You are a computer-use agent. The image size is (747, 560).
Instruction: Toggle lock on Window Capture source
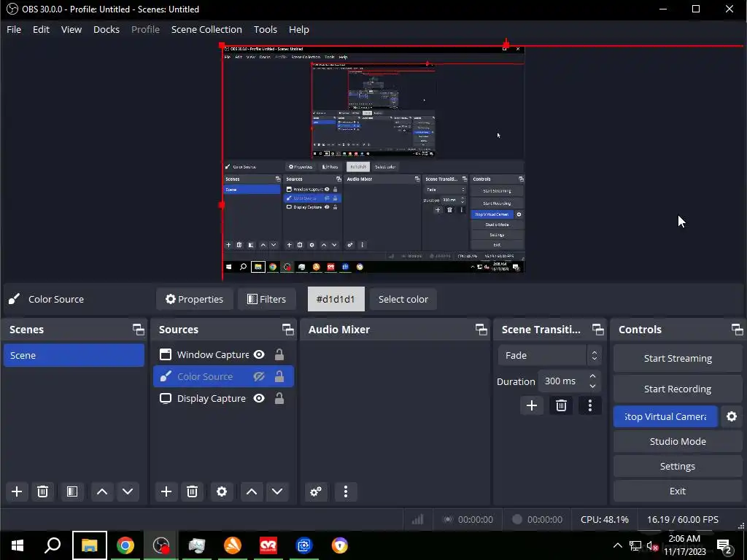[x=279, y=355]
